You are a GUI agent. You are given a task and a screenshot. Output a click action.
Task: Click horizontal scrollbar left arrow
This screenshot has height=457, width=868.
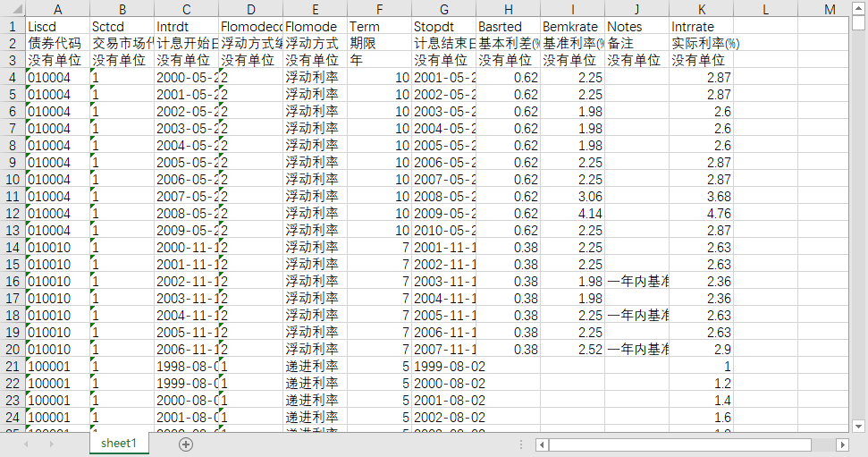tap(543, 444)
